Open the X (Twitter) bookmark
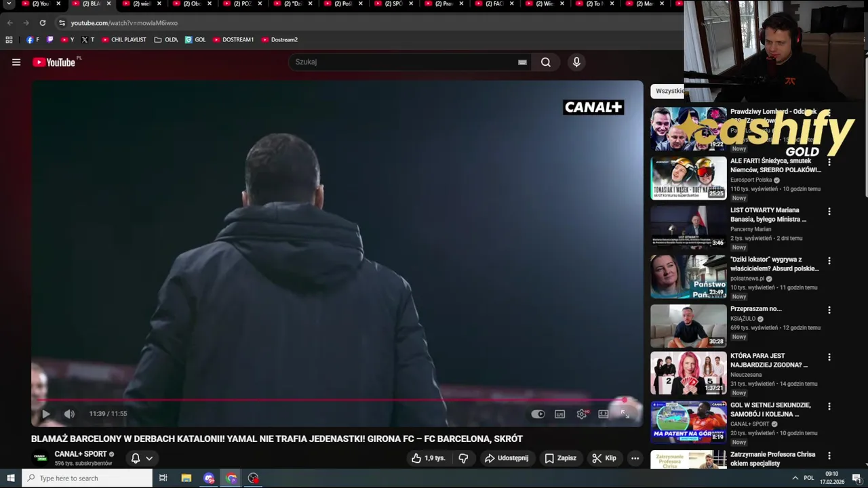Viewport: 868px width, 488px height. pyautogui.click(x=87, y=40)
